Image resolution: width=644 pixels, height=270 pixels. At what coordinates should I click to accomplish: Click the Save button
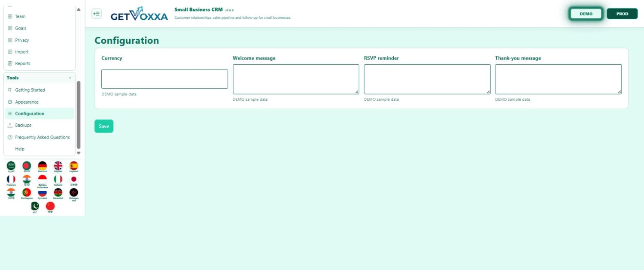104,126
